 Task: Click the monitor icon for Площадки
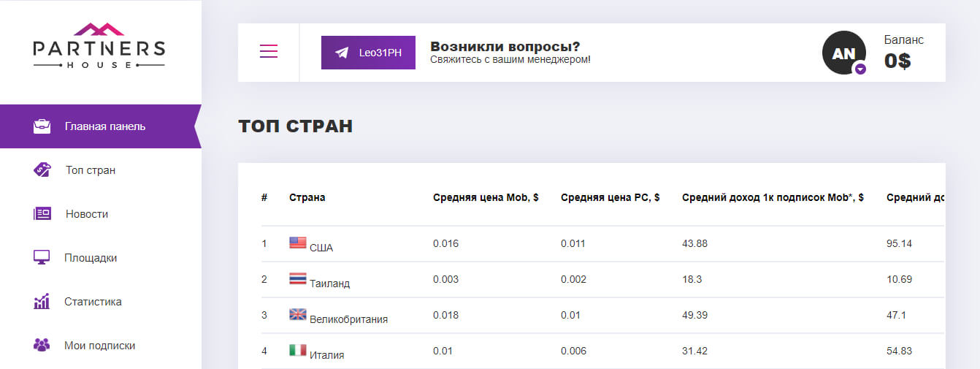(42, 257)
